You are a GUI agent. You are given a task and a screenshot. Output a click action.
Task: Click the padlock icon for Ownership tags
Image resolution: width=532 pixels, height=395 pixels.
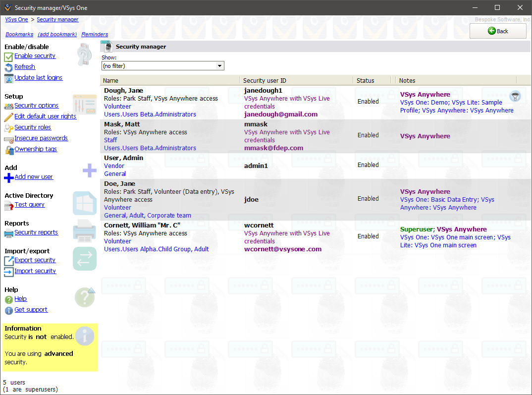[x=8, y=150]
